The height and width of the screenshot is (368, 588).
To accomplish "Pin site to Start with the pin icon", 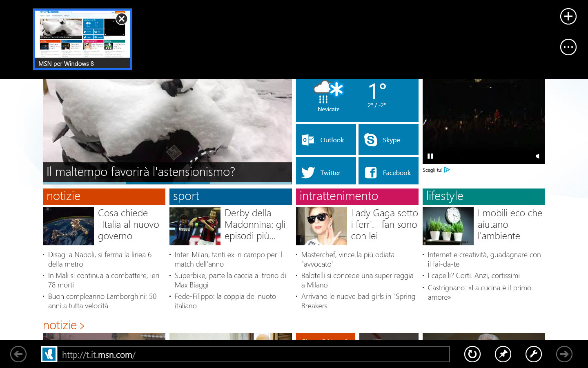I will (503, 354).
